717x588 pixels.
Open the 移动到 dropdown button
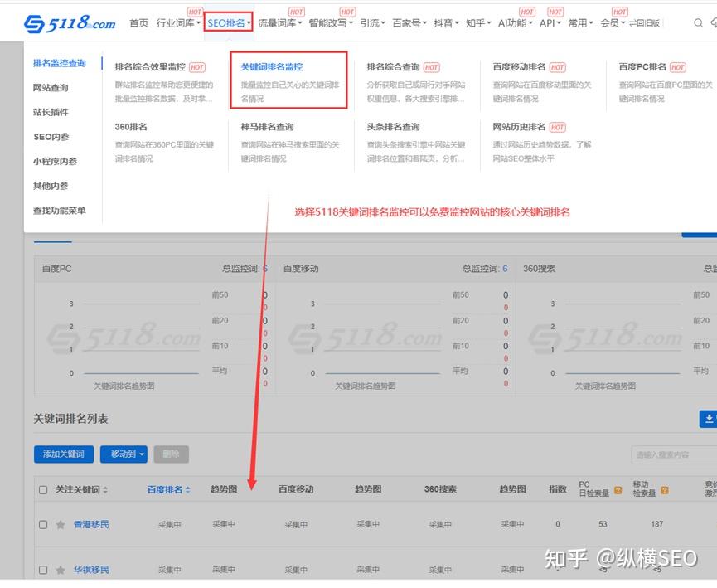pyautogui.click(x=124, y=454)
